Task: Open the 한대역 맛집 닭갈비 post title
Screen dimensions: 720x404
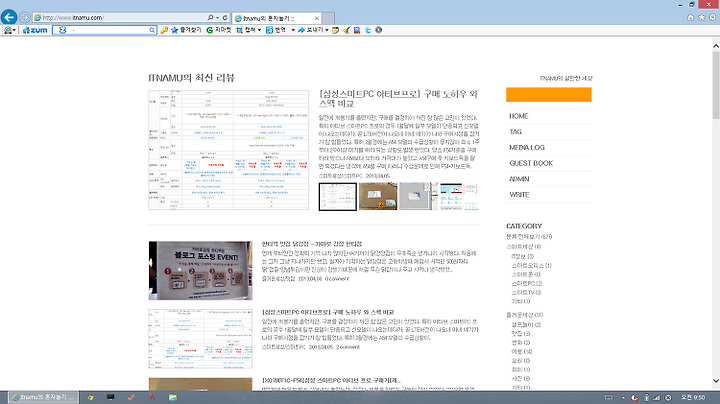Action: tap(312, 244)
